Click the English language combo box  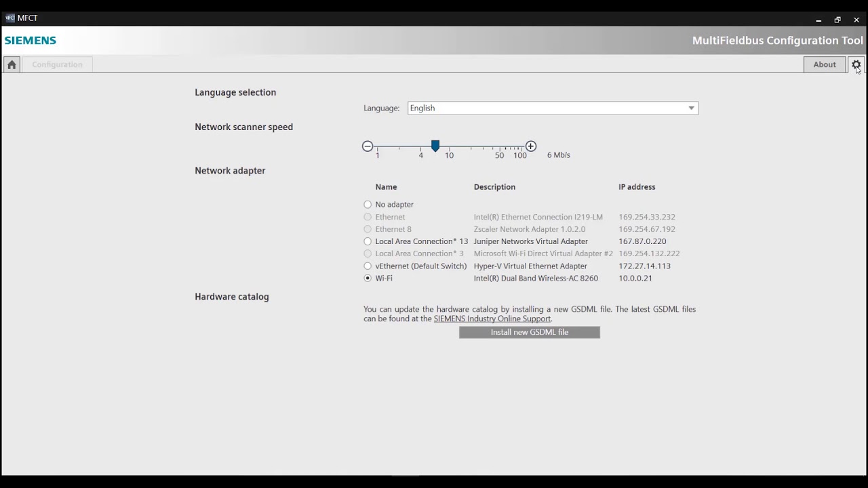(553, 108)
